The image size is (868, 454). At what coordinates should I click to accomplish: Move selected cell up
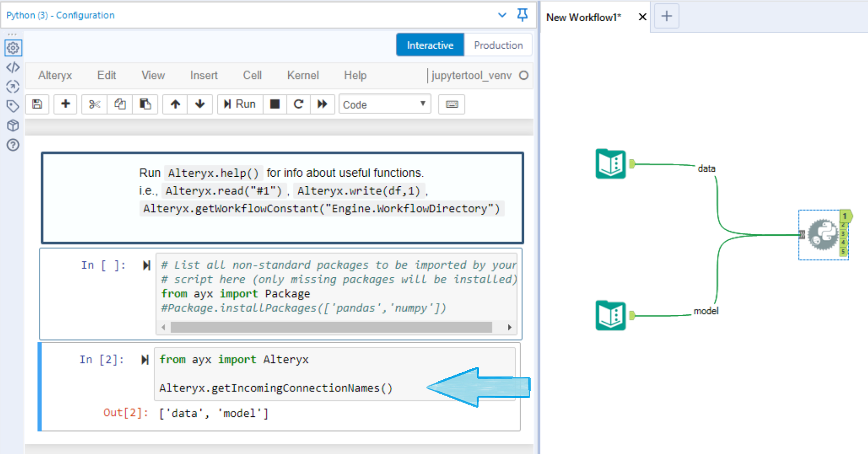[175, 104]
